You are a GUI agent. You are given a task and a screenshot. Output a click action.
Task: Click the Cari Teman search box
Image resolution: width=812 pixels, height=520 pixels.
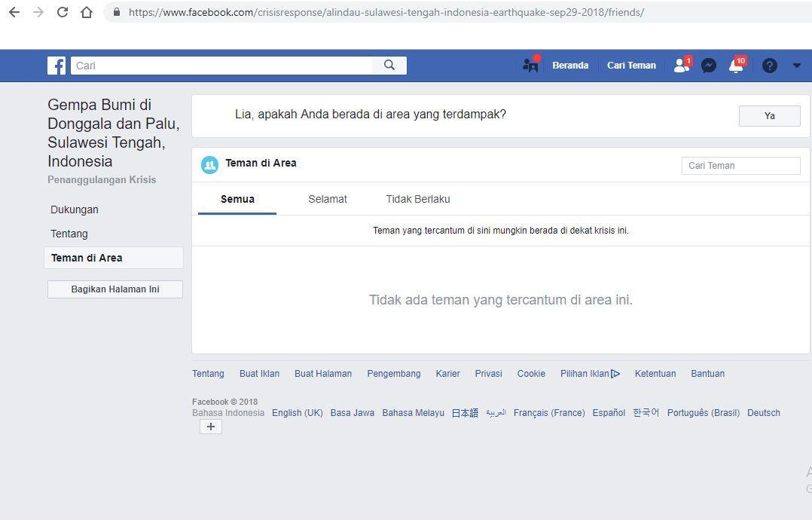pyautogui.click(x=740, y=166)
